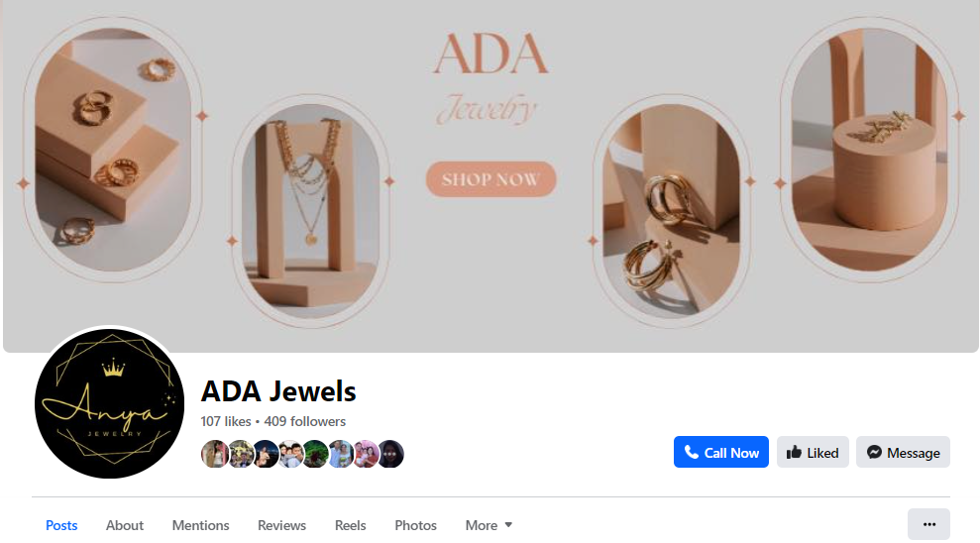980x543 pixels.
Task: Click the 409 followers link
Action: (304, 421)
